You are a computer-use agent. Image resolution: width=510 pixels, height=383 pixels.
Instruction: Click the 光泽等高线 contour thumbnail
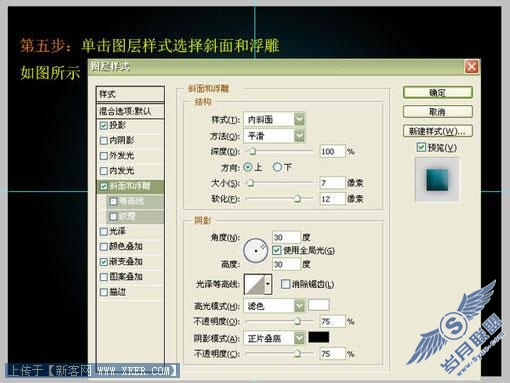[x=255, y=284]
